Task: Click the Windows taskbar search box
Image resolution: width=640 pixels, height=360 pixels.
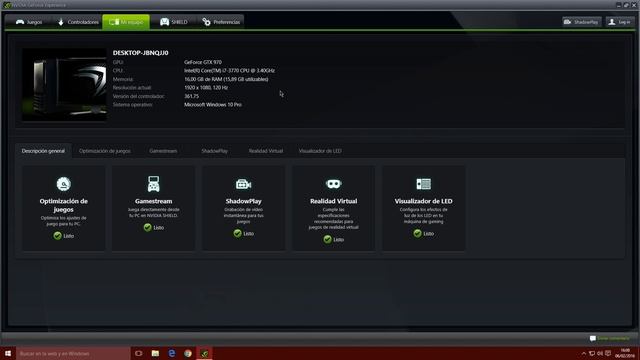Action: coord(73,353)
